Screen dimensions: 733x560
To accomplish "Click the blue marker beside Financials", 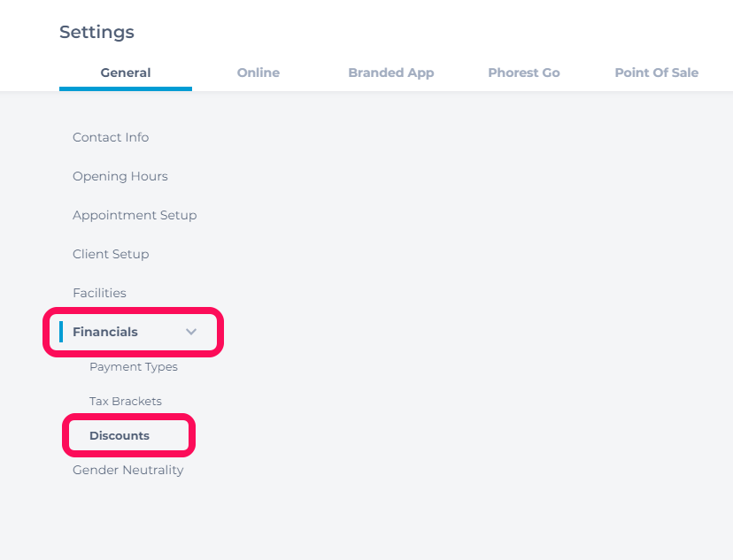I will [x=61, y=332].
